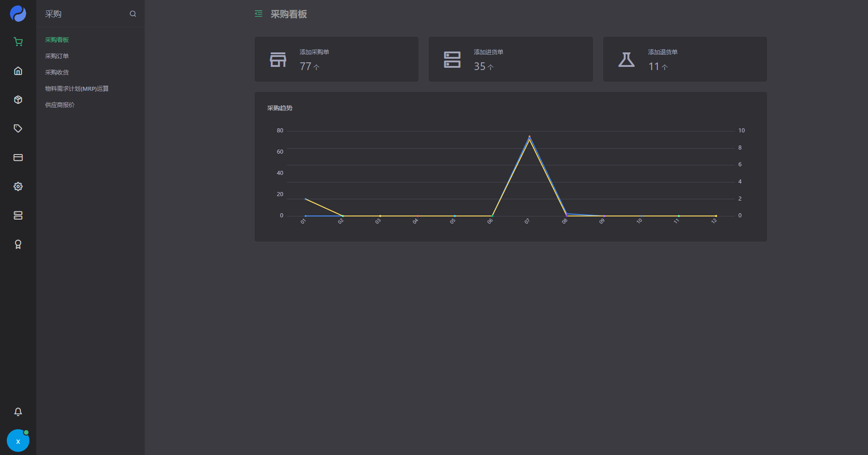Click the peak data point at month 07
Screen dimensions: 868x455
(x=529, y=137)
